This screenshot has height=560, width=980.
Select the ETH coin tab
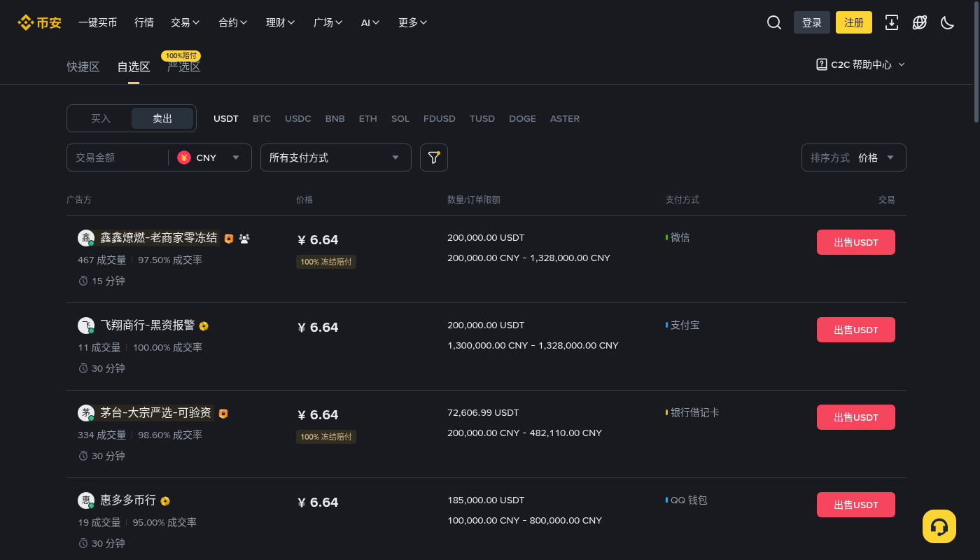368,118
